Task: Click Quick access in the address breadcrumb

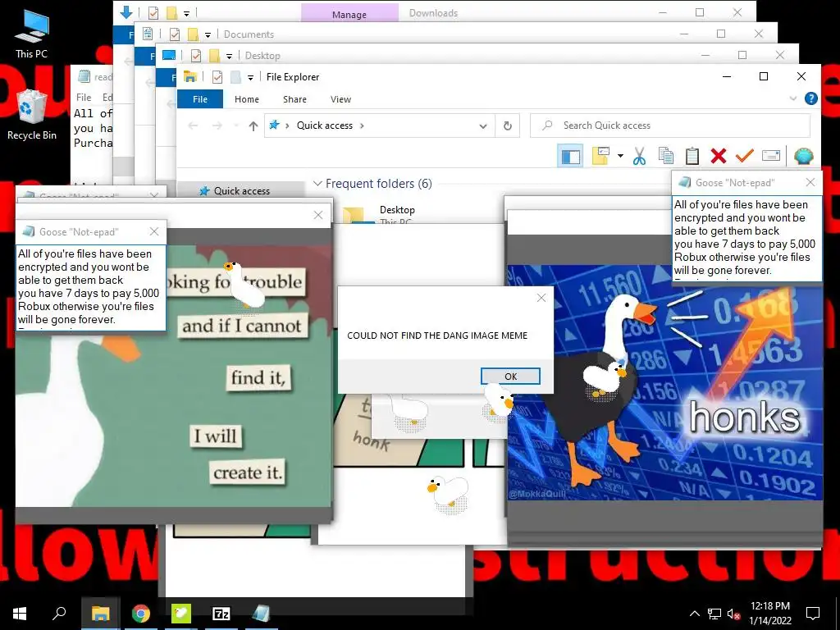Action: pyautogui.click(x=325, y=126)
